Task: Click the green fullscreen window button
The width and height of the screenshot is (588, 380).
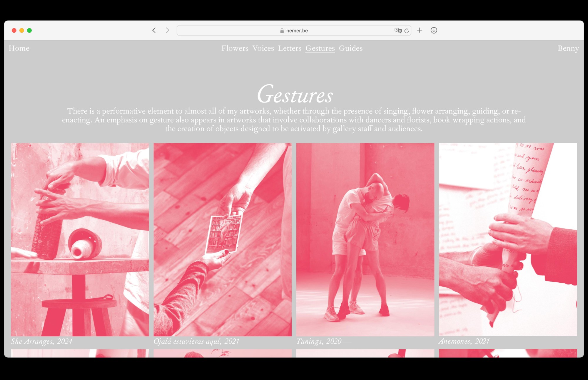Action: pos(29,30)
